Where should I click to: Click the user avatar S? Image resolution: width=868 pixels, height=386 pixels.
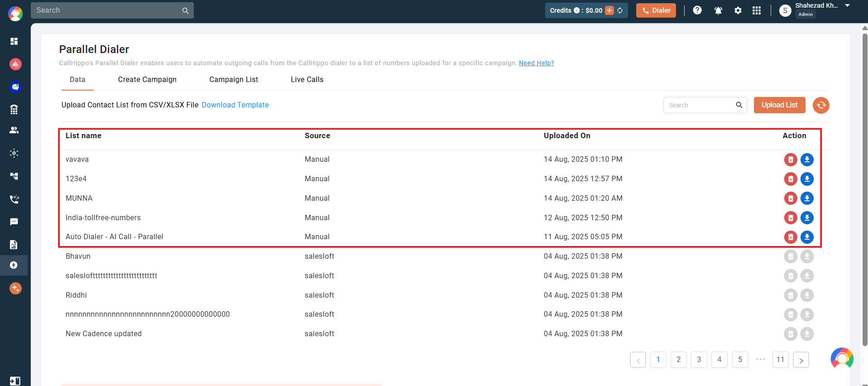tap(785, 10)
